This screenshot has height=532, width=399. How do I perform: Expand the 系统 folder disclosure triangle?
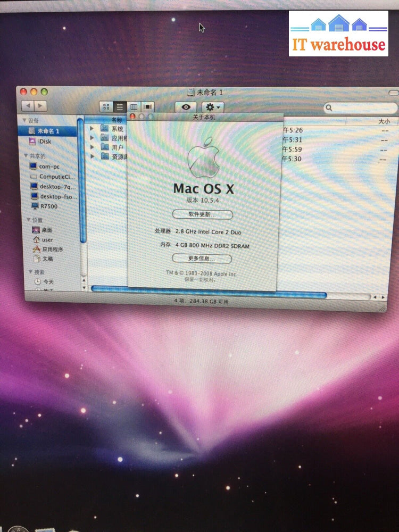click(92, 128)
